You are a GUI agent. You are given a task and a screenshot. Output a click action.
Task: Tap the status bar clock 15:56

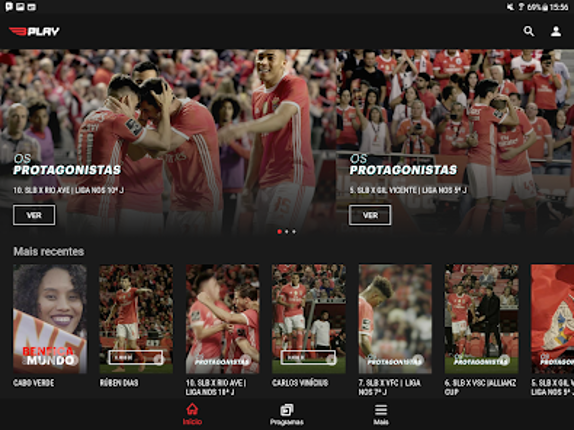click(x=559, y=7)
